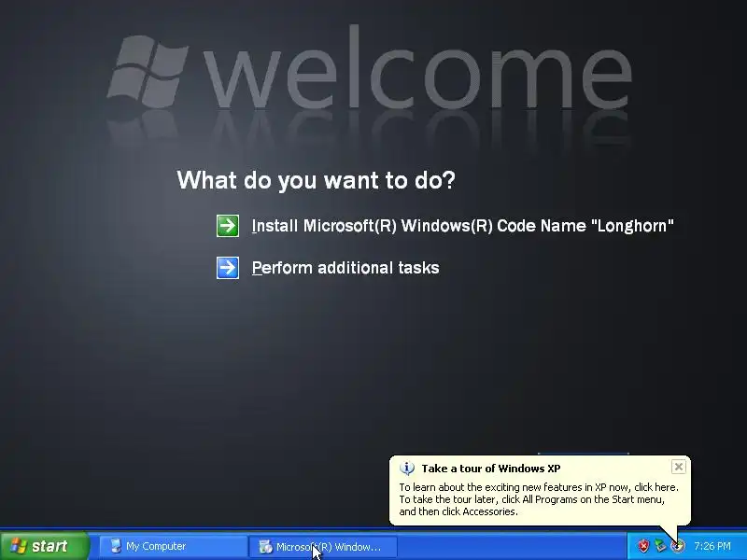This screenshot has height=560, width=747.
Task: Click the Windows flag logo on Start button
Action: tap(18, 546)
